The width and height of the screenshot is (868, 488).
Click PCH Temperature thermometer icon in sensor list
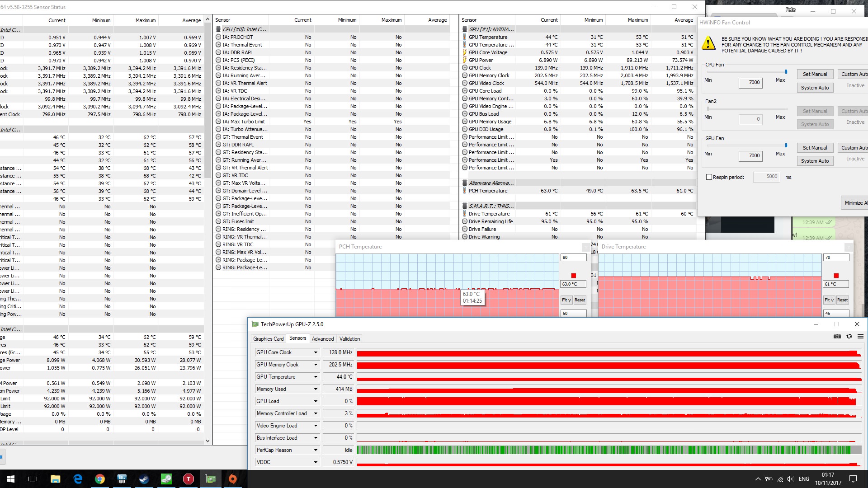(x=464, y=191)
